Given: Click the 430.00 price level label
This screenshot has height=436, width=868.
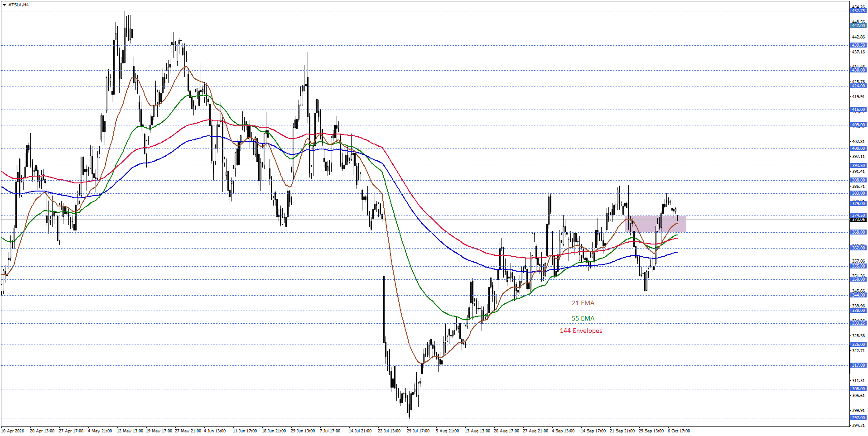Looking at the screenshot, I should click(858, 70).
